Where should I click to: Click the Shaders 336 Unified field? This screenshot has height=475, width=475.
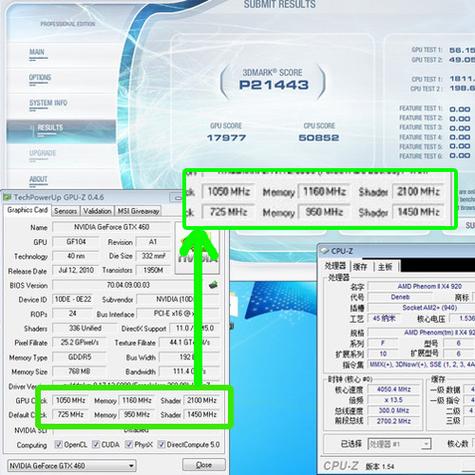pyautogui.click(x=85, y=328)
